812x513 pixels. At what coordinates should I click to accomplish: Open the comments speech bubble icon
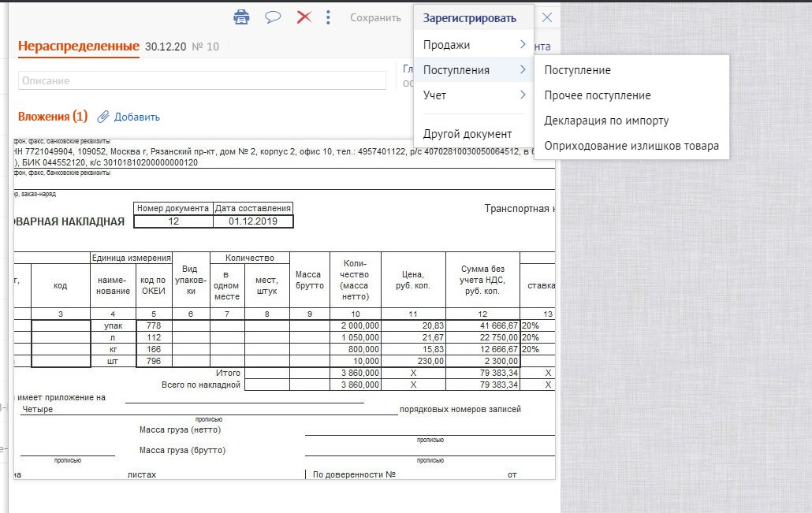[273, 17]
